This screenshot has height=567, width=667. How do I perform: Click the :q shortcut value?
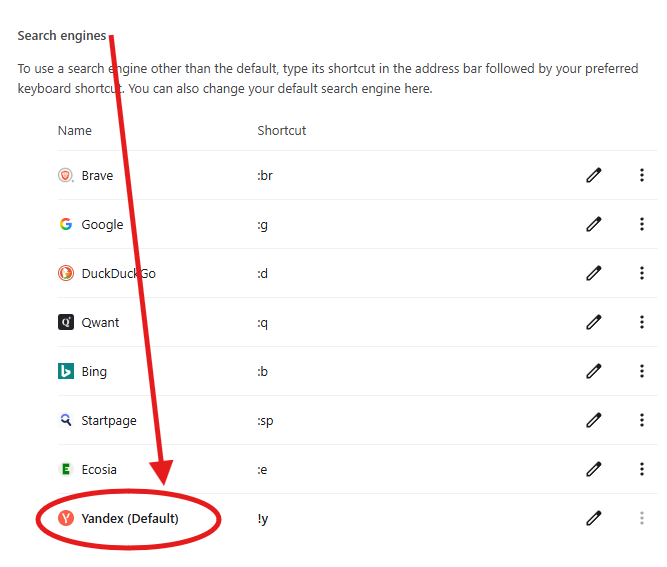[x=262, y=323]
